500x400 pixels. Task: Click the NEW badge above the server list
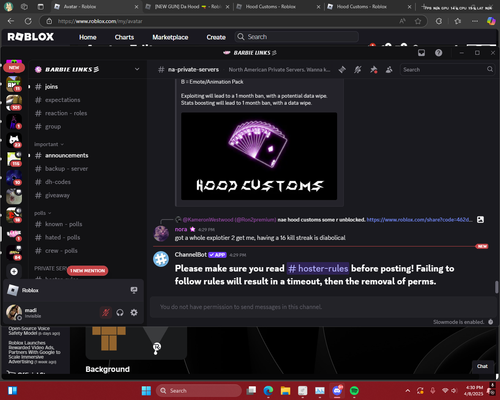(14, 67)
